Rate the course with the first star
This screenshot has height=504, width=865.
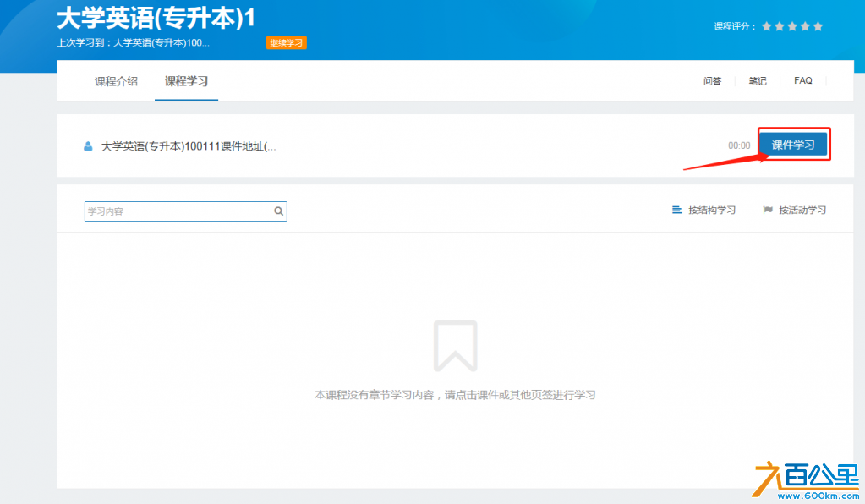click(x=766, y=26)
